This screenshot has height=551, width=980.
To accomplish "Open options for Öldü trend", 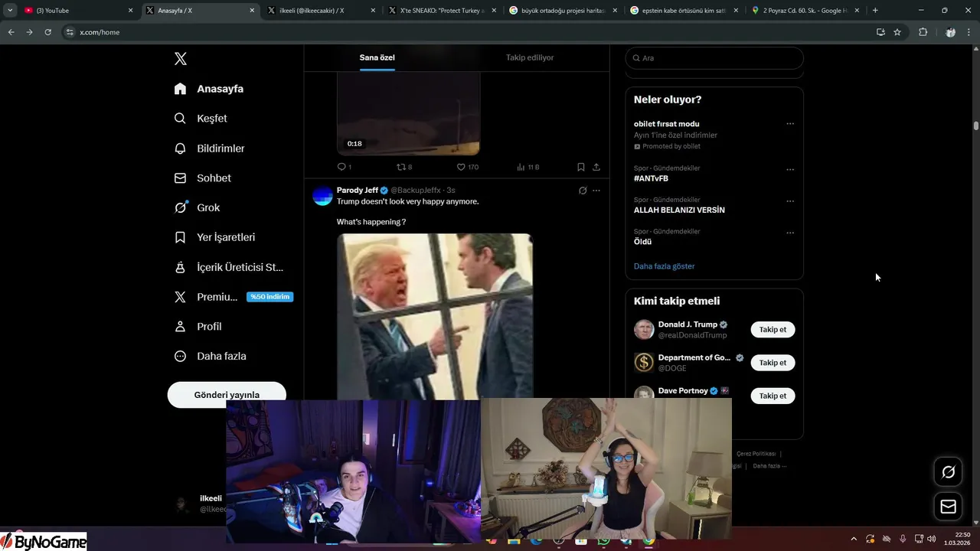I will [x=790, y=233].
